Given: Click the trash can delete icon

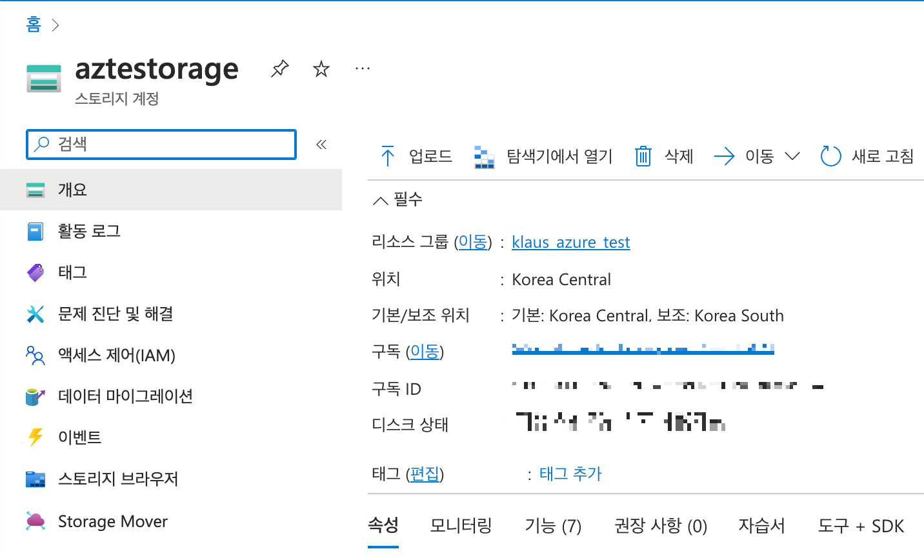Looking at the screenshot, I should [643, 156].
